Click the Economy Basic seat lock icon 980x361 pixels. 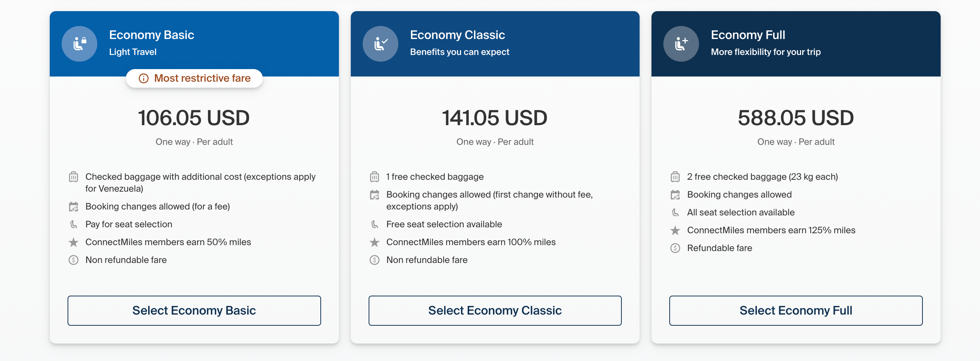pyautogui.click(x=79, y=44)
